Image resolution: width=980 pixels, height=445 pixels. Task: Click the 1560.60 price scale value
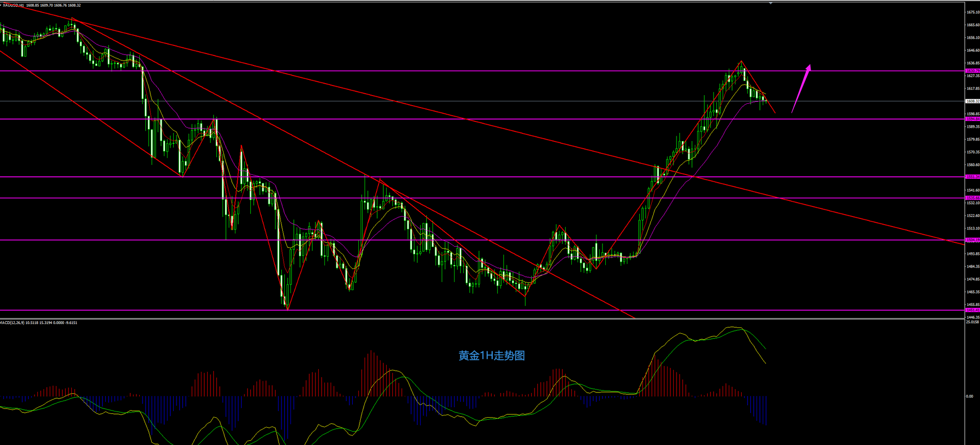(973, 165)
